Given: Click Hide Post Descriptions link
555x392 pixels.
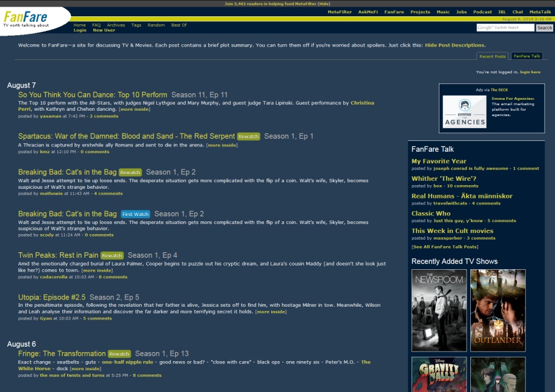Looking at the screenshot, I should pos(455,45).
